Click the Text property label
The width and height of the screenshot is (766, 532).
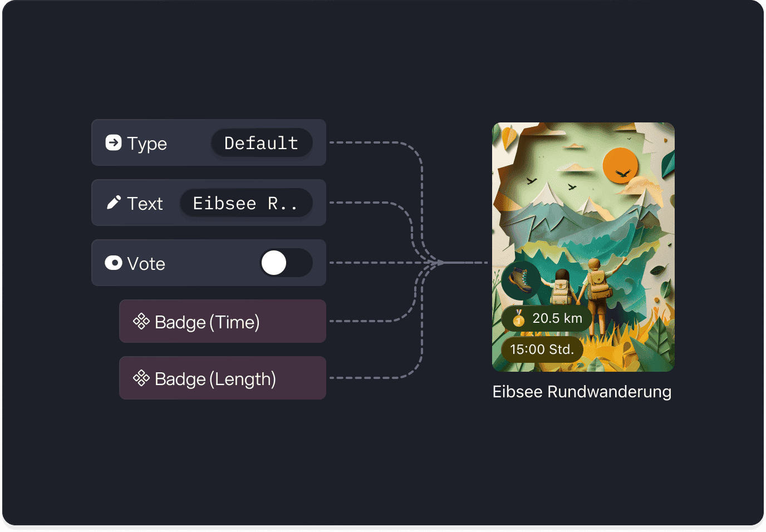coord(145,204)
